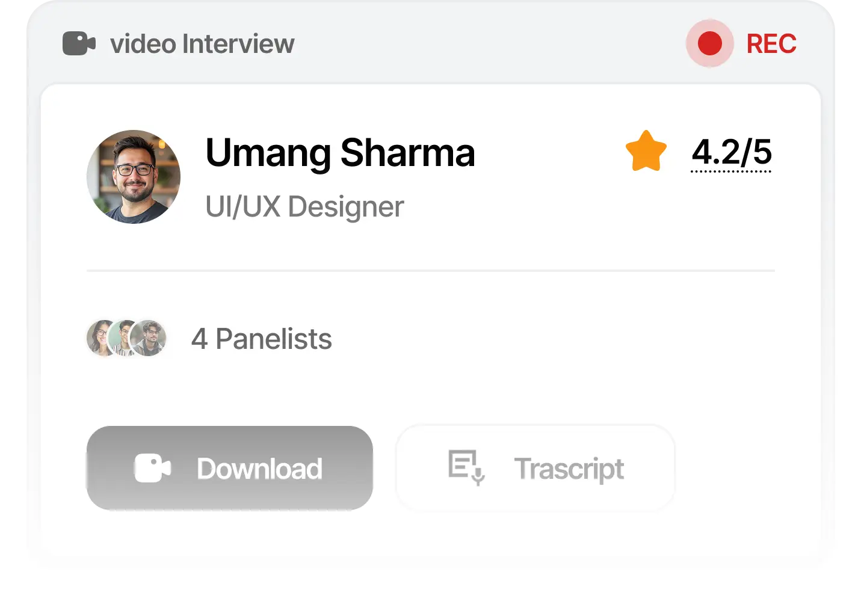Expand the 4 Panelists list
The width and height of the screenshot is (864, 616).
click(262, 339)
